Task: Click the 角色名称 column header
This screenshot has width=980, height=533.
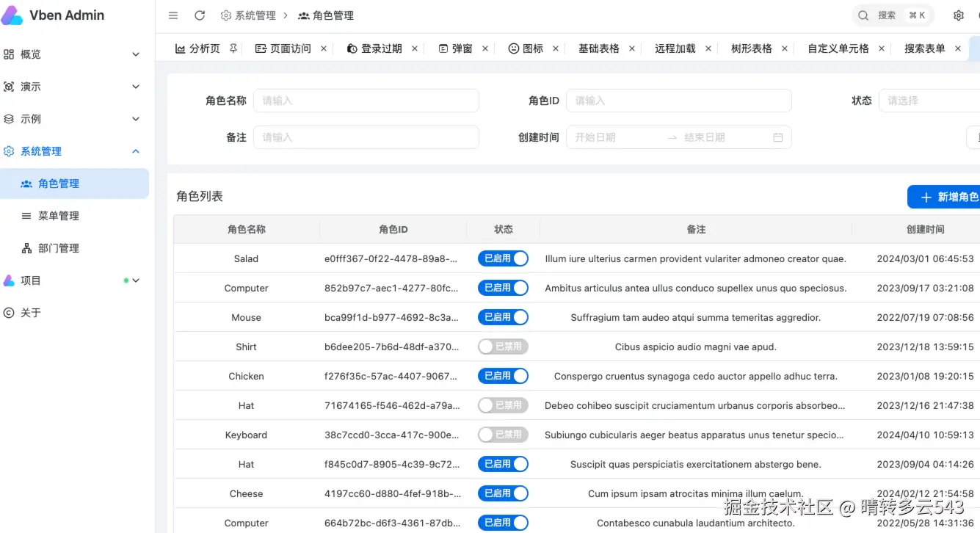Action: tap(247, 229)
